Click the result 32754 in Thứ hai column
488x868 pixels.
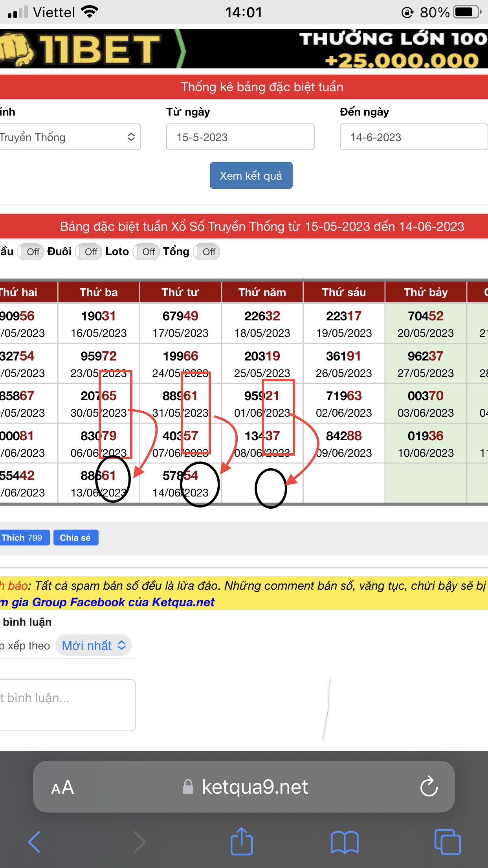17,356
